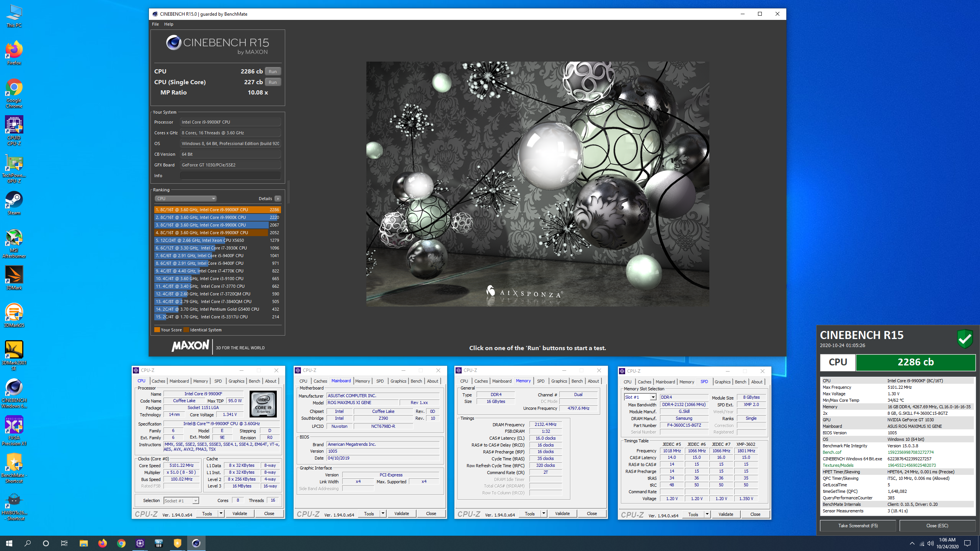
Task: Open 3DMark2001 SE desktop icon
Action: click(14, 355)
